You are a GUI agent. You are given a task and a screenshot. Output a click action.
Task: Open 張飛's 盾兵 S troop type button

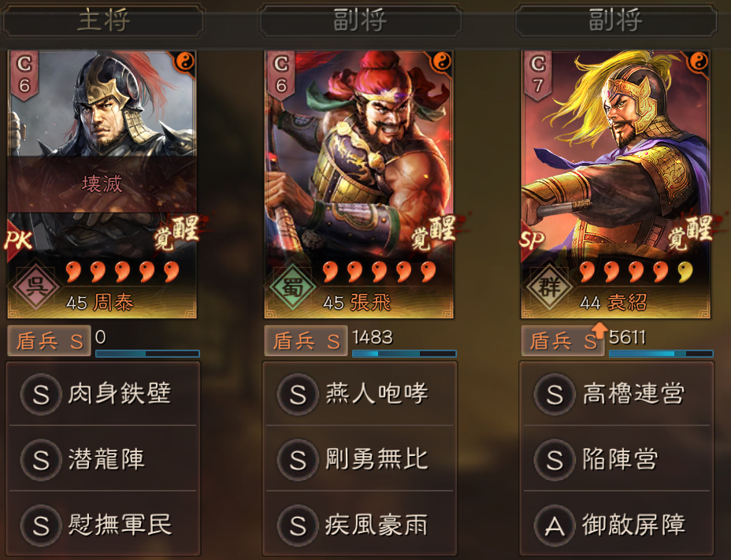306,341
